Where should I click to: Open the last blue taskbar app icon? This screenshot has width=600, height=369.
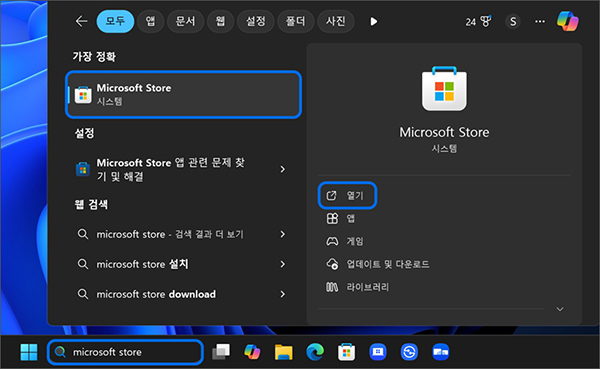point(440,352)
